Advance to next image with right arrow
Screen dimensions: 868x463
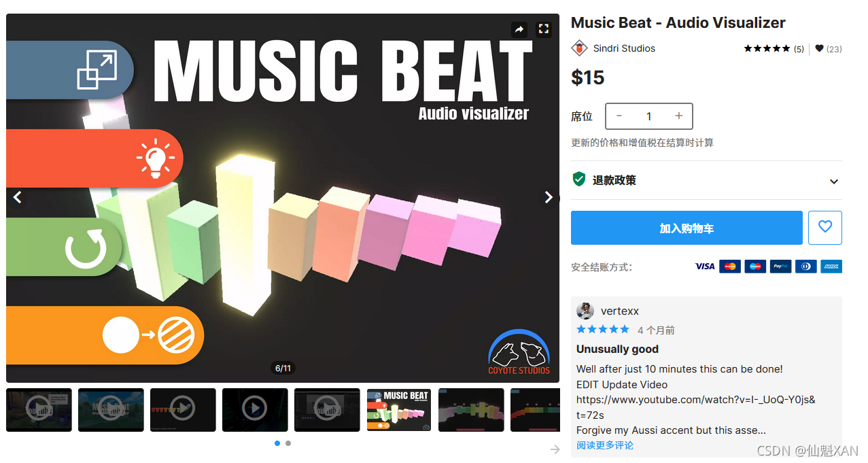(x=549, y=197)
